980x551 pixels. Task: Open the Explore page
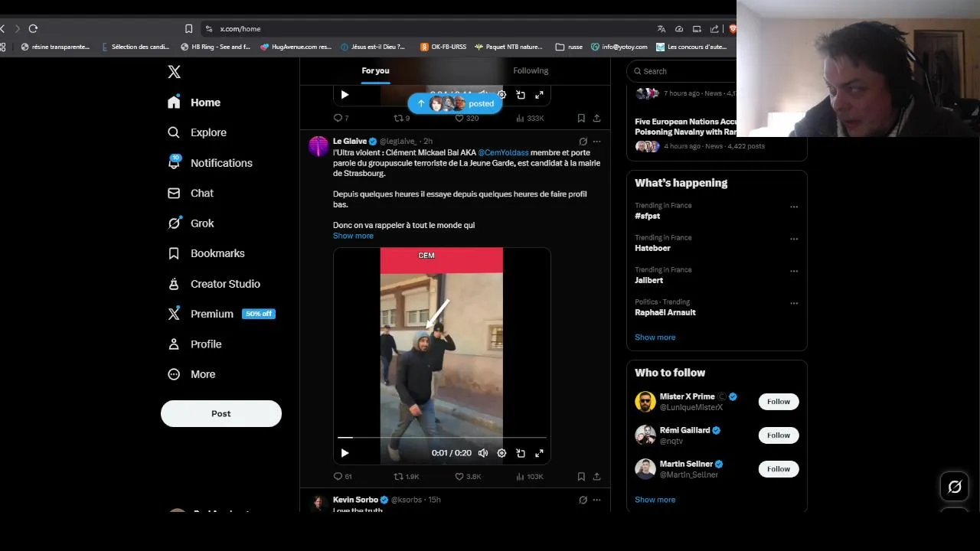(198, 132)
